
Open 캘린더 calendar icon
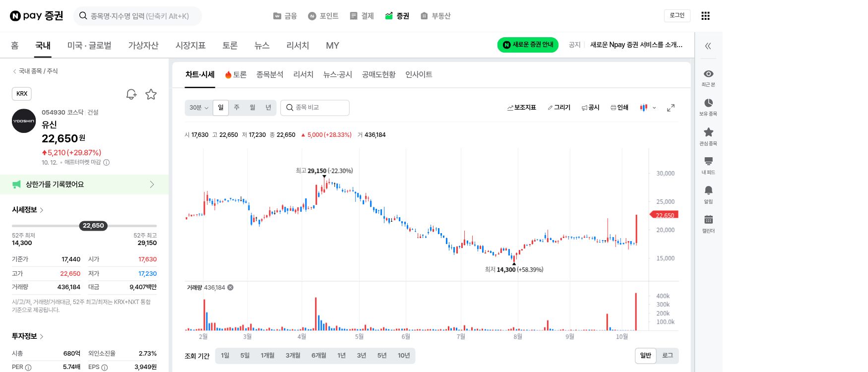(x=708, y=219)
